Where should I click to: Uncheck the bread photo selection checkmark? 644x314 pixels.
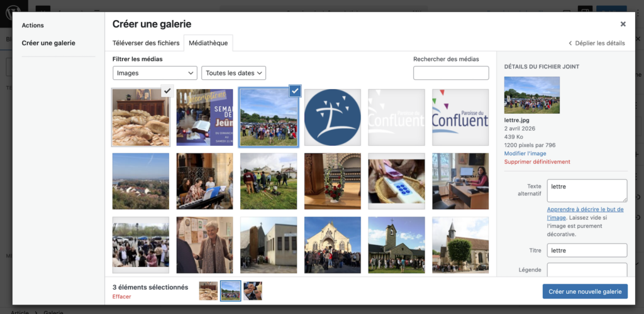(167, 91)
